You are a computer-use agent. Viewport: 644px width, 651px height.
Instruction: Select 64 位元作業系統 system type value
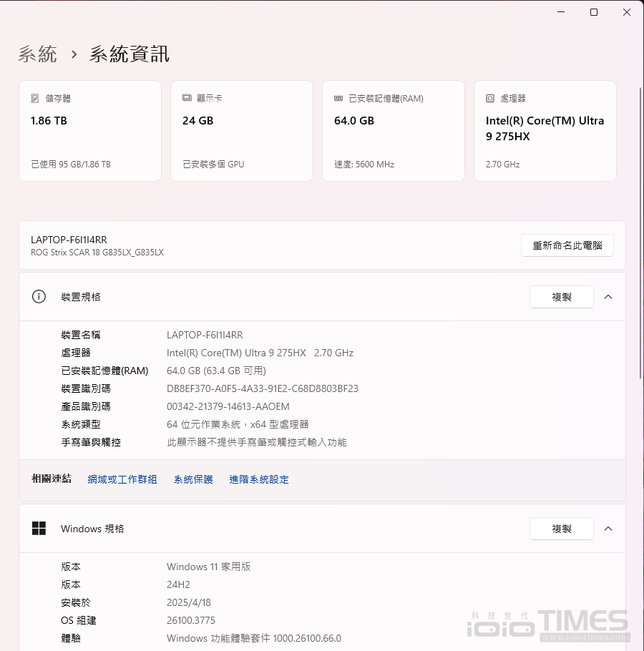click(238, 424)
